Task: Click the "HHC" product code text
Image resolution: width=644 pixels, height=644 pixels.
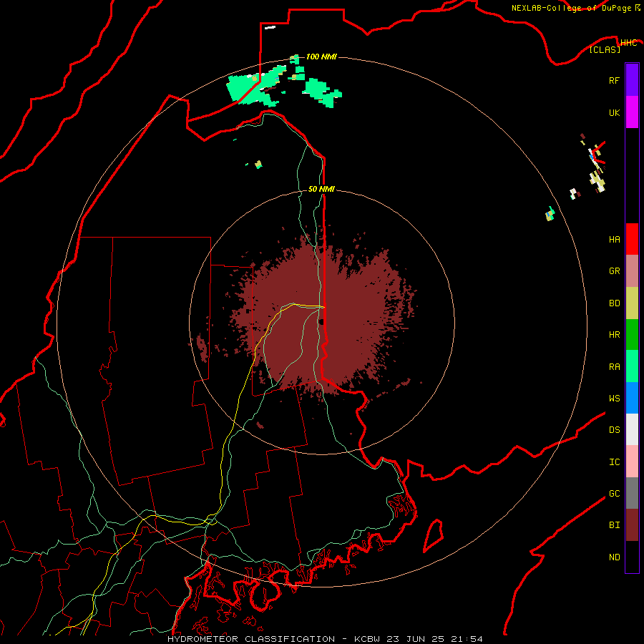Action: pos(628,43)
